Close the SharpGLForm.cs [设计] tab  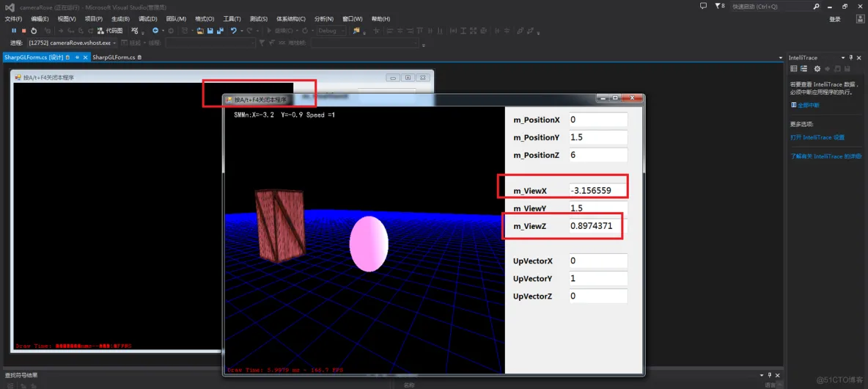point(86,57)
